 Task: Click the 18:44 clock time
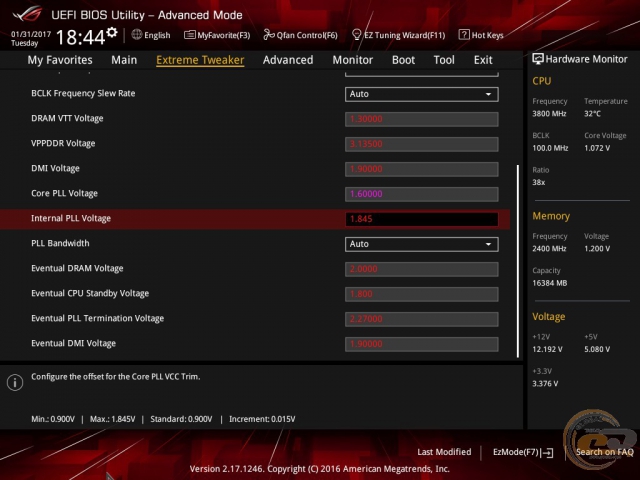(80, 38)
